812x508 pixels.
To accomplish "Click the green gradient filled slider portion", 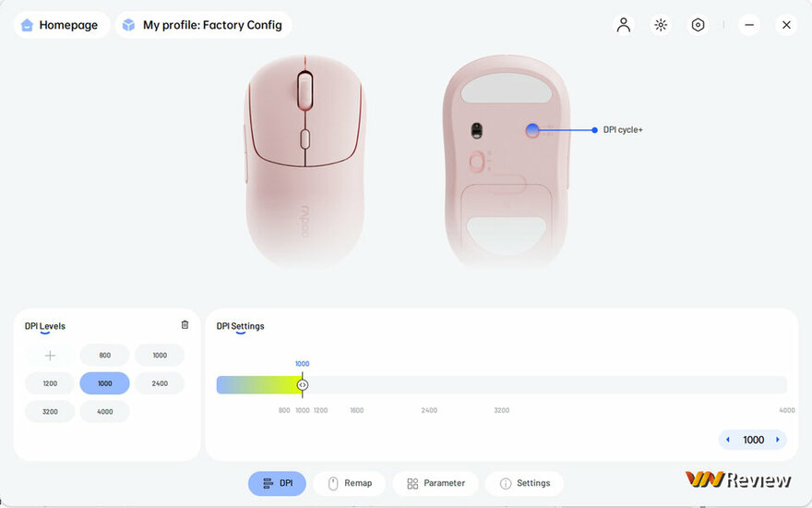I will 257,385.
